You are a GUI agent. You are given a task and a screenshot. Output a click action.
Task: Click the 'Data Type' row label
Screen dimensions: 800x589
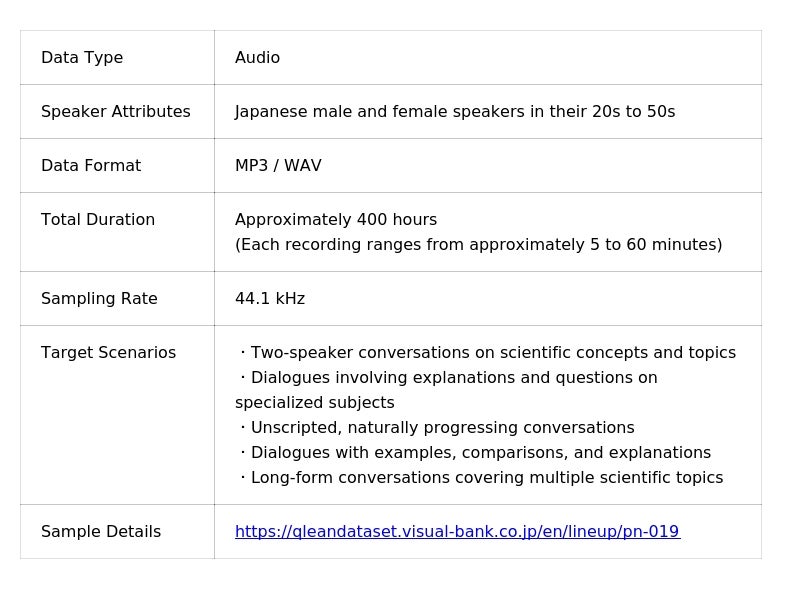coord(82,58)
